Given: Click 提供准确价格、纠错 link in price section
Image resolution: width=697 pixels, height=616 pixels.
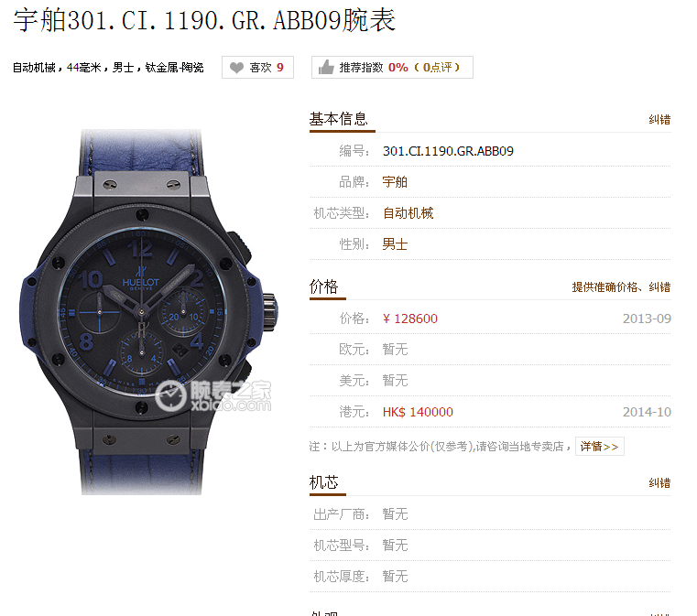Looking at the screenshot, I should [621, 286].
